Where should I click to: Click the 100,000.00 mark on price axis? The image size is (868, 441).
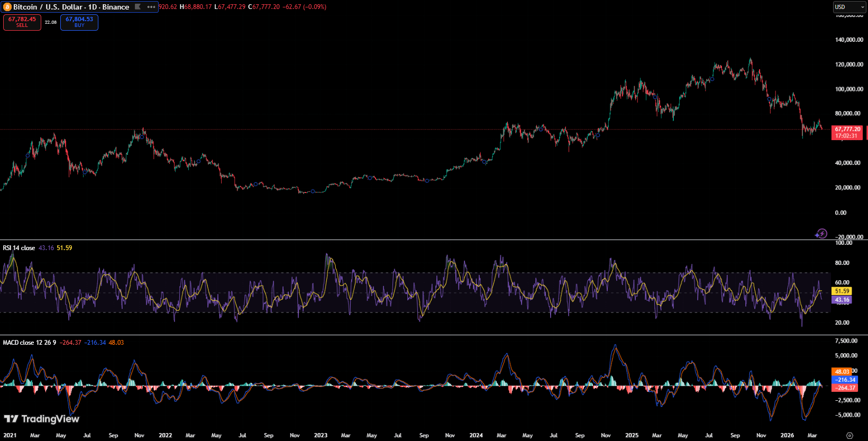tap(849, 89)
